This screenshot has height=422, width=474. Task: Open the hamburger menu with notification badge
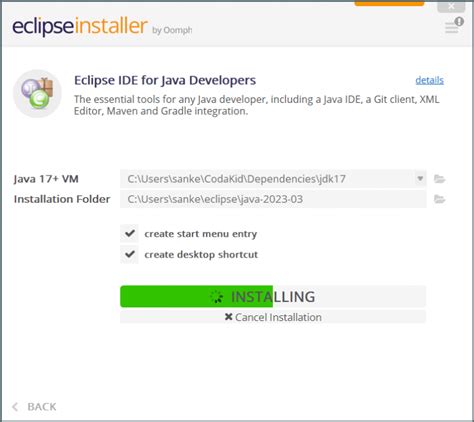454,26
